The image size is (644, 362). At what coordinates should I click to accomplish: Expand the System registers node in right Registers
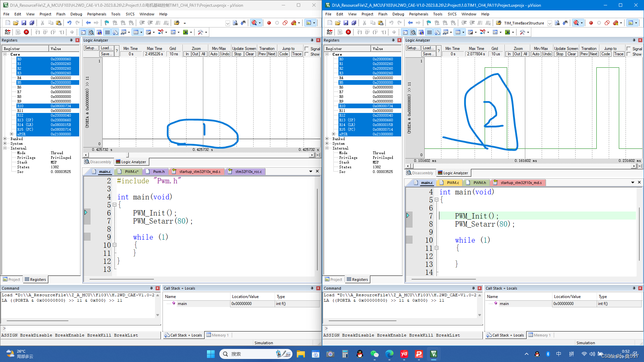(x=327, y=143)
